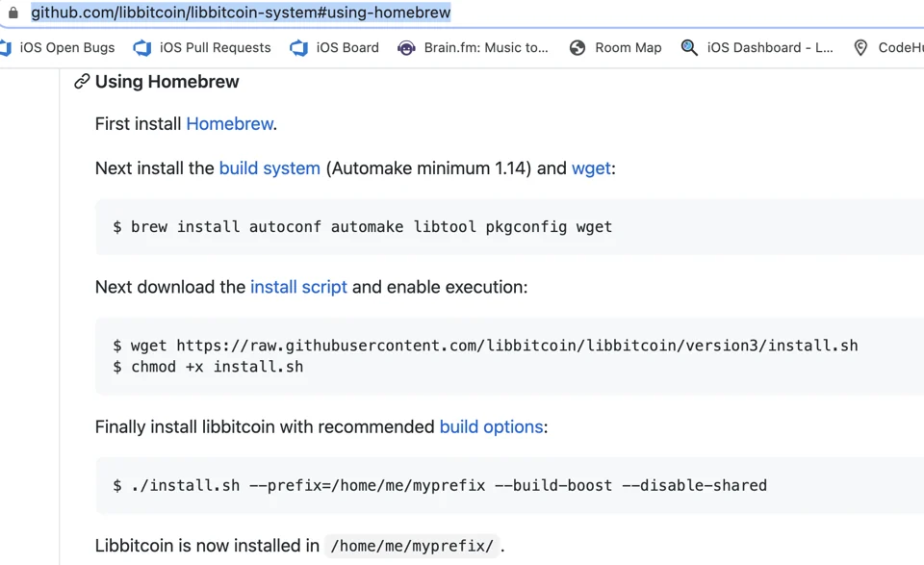The height and width of the screenshot is (565, 924).
Task: Open the install script link
Action: (298, 287)
